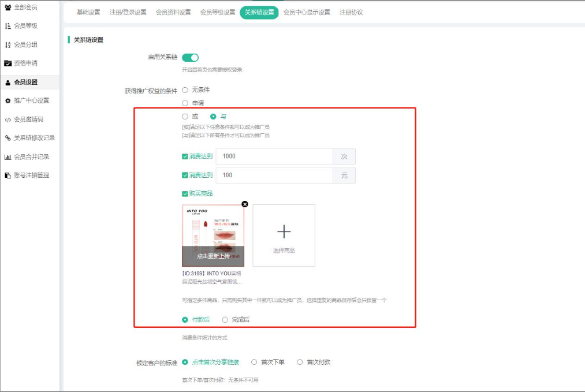Click the 会员合并记录 chart icon
Screen dimensions: 585x392
click(8, 156)
